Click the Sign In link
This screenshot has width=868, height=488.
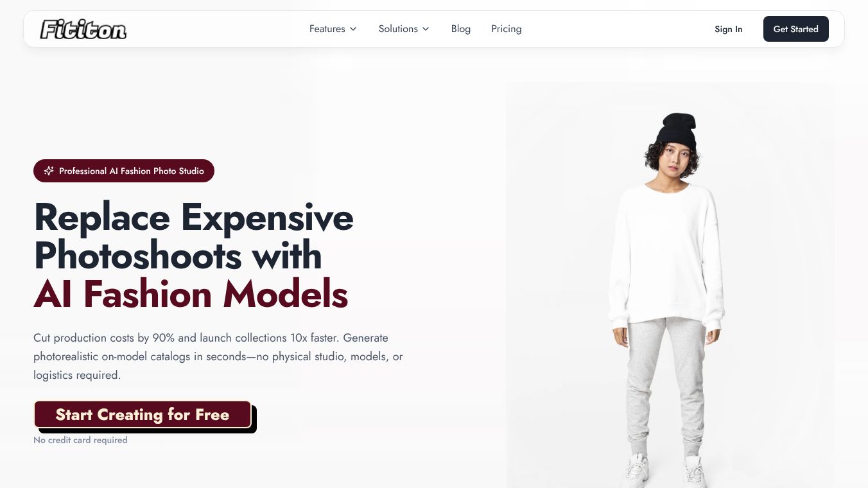pos(729,29)
